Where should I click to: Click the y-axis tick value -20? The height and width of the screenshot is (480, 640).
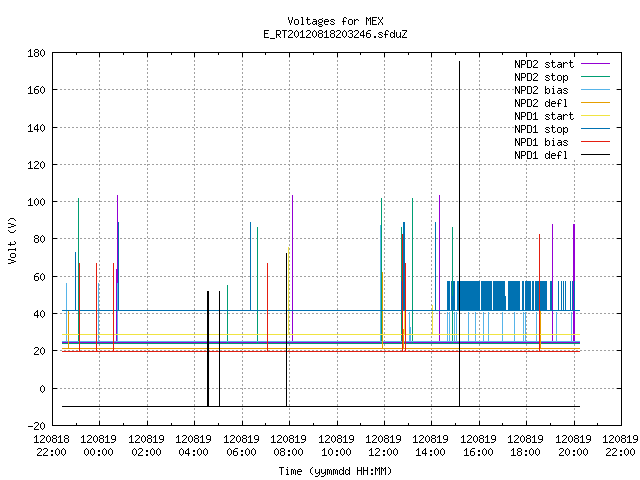point(36,426)
